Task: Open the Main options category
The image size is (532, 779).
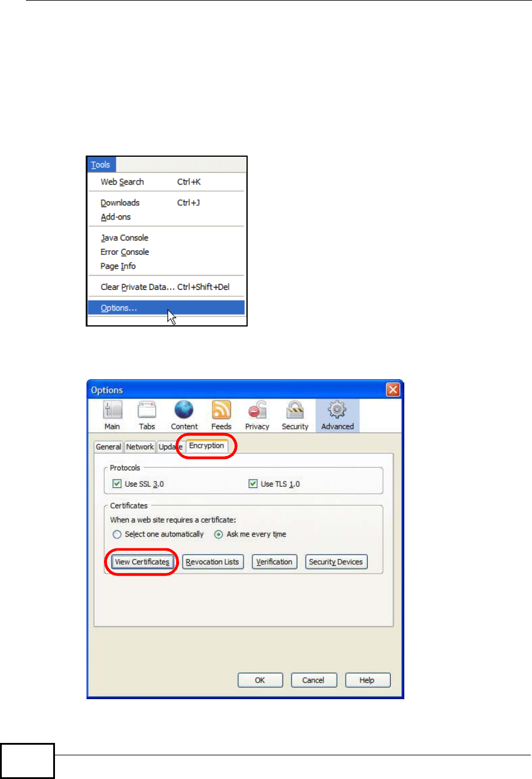Action: (x=112, y=415)
